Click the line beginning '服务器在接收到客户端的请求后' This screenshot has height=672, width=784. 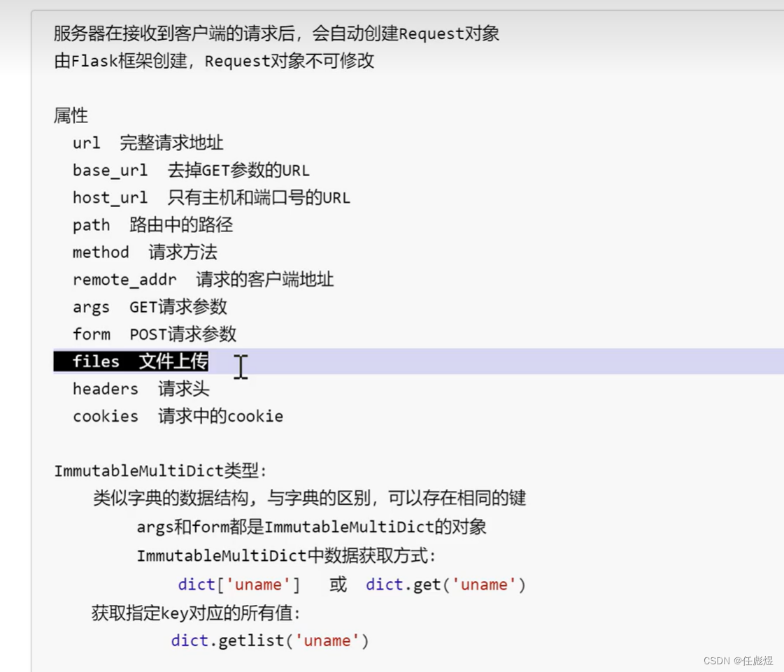click(x=276, y=34)
